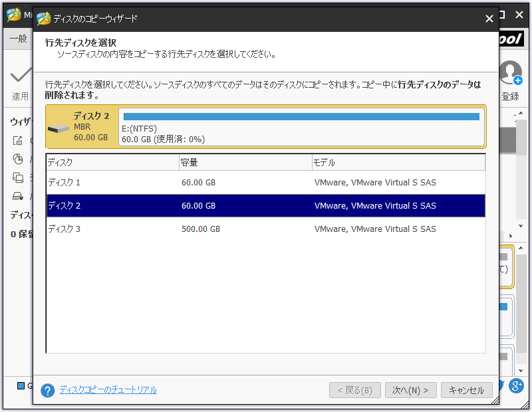Sort by the 容量 column header
Screen dimensions: 532x412
(x=245, y=162)
